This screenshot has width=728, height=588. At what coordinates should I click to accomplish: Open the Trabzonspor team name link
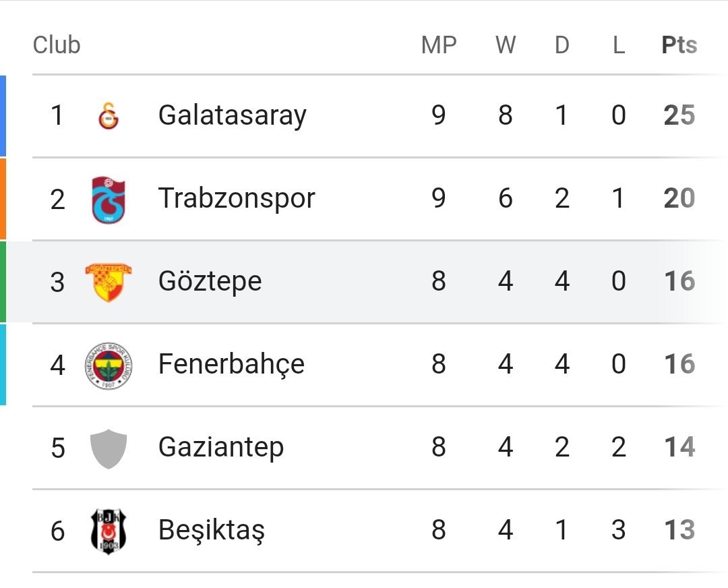tap(237, 199)
